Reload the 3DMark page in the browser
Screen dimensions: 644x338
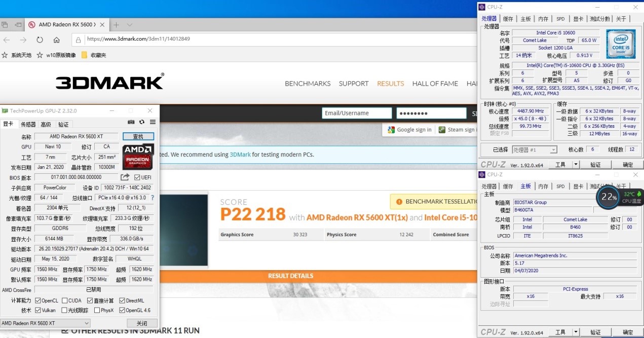tap(40, 40)
